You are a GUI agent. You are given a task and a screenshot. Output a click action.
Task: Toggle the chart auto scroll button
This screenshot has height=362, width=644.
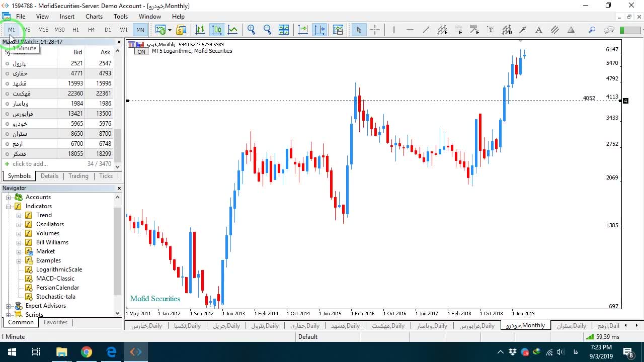click(303, 30)
